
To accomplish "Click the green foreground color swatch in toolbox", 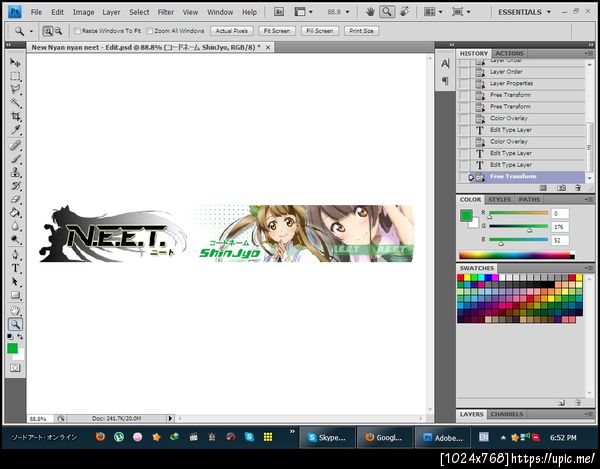I will tap(12, 348).
